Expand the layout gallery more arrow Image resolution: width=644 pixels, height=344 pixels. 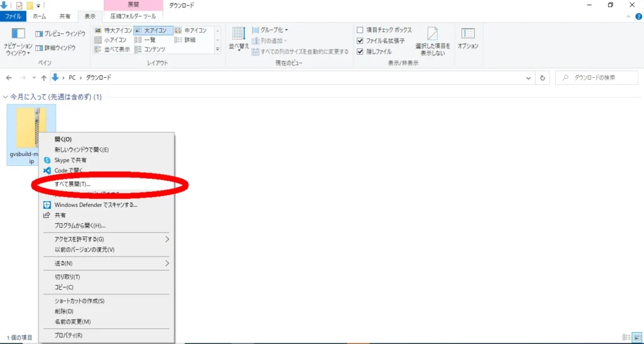(218, 49)
